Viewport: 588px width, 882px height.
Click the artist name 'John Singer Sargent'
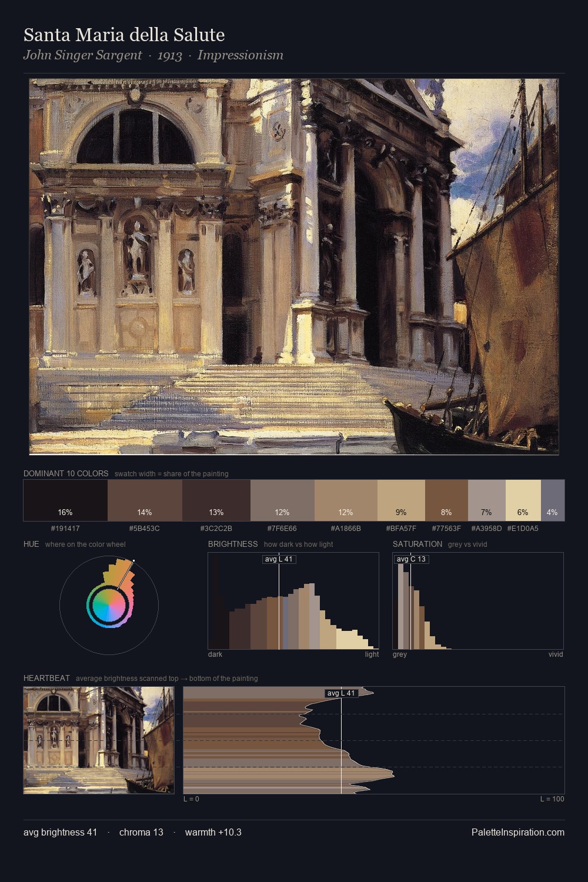coord(82,55)
